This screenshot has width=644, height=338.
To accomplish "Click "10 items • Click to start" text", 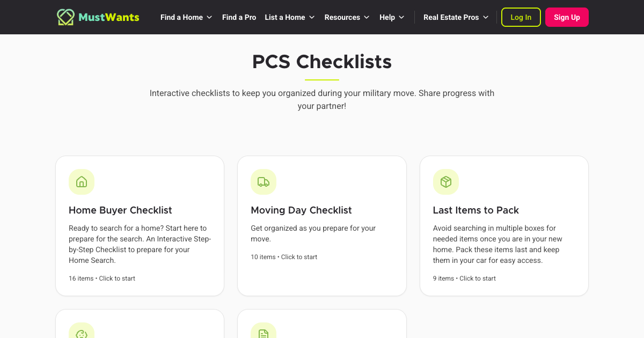I will pos(284,257).
